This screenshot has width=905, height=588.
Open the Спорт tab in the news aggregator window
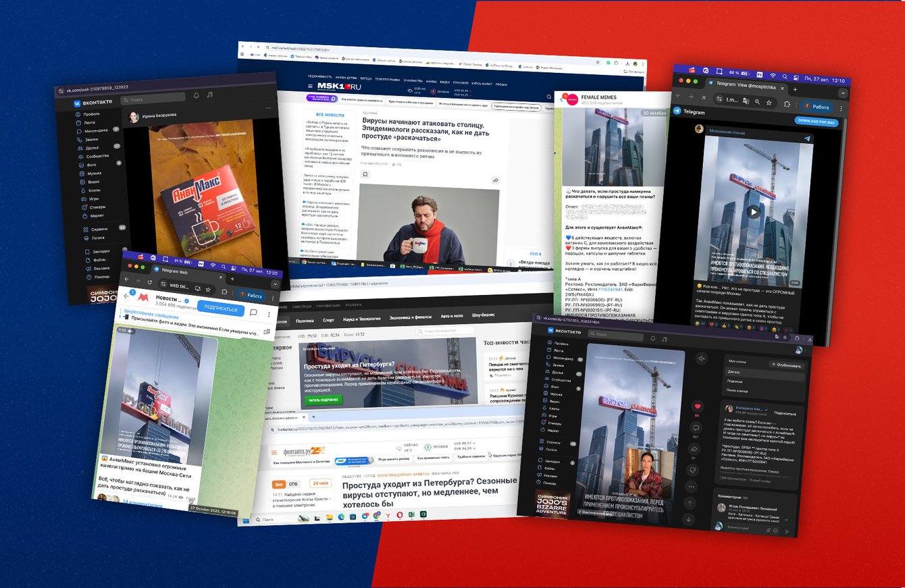click(x=329, y=319)
